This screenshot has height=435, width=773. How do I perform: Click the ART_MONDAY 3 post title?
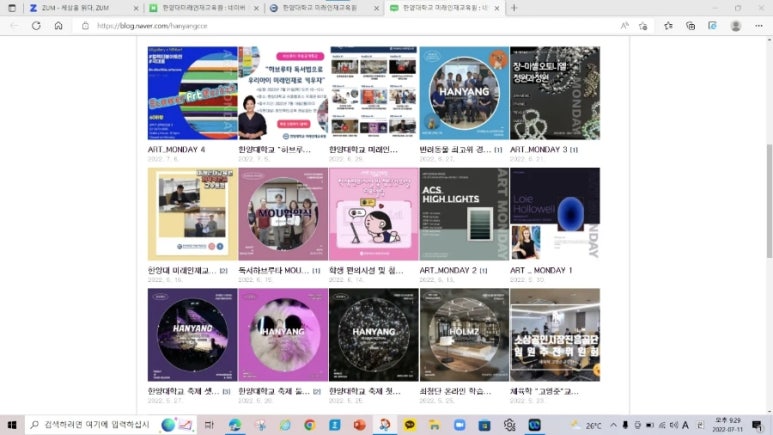click(538, 149)
